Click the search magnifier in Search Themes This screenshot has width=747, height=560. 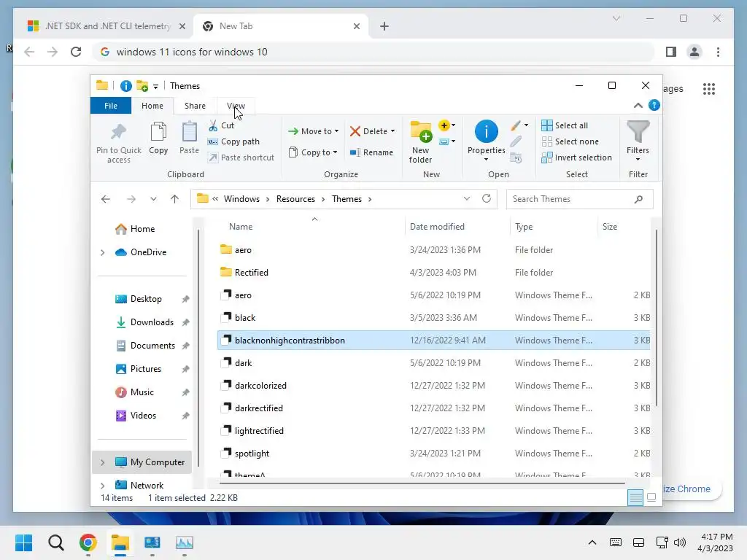pyautogui.click(x=638, y=199)
